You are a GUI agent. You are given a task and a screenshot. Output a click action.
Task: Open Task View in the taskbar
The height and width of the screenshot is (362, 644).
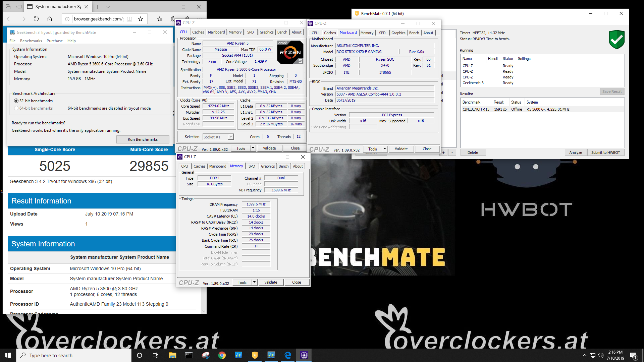click(x=156, y=355)
